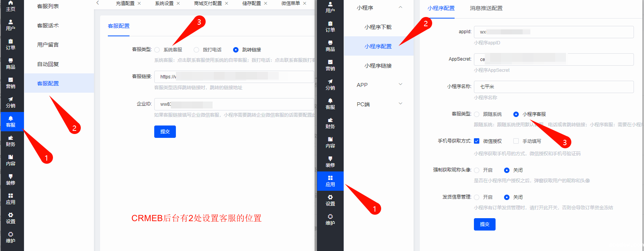Screen dimensions: 644x251
Task: Expand the PC端 menu group
Action: 400,104
